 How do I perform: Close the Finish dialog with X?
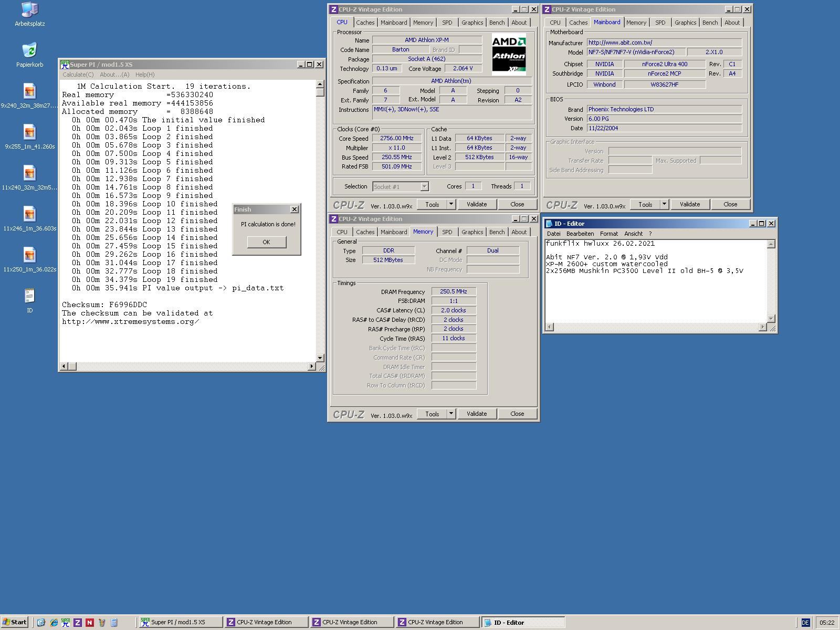pyautogui.click(x=295, y=209)
